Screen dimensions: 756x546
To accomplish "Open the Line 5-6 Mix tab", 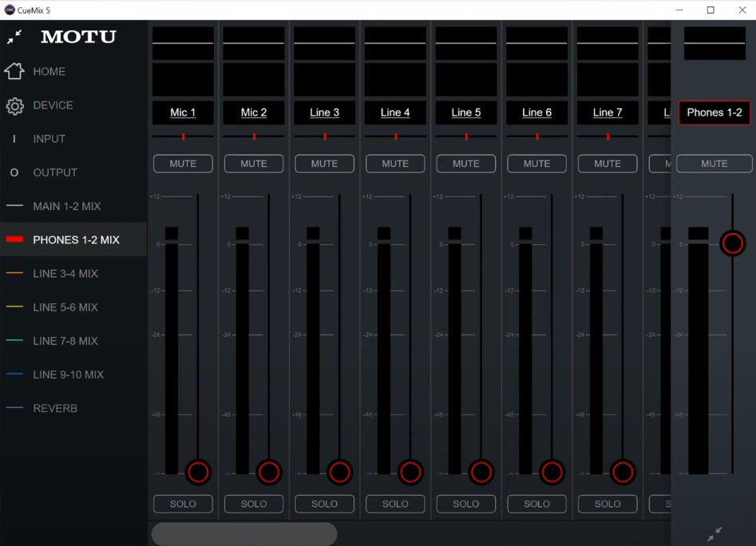I will tap(65, 307).
